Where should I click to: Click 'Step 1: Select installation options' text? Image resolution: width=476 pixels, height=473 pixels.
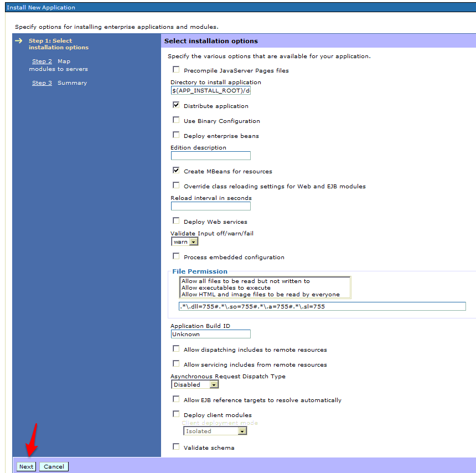click(59, 44)
